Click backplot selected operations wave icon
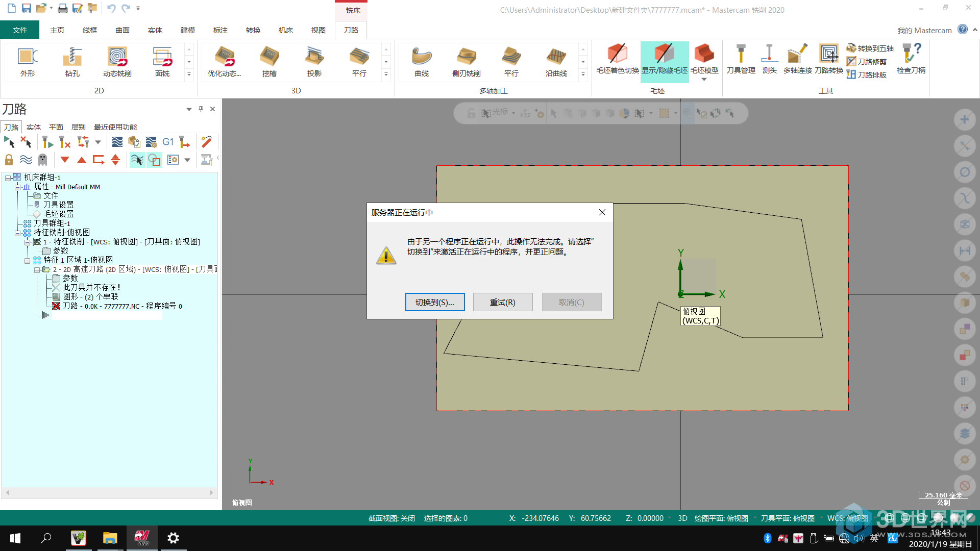980x551 pixels. tap(117, 142)
